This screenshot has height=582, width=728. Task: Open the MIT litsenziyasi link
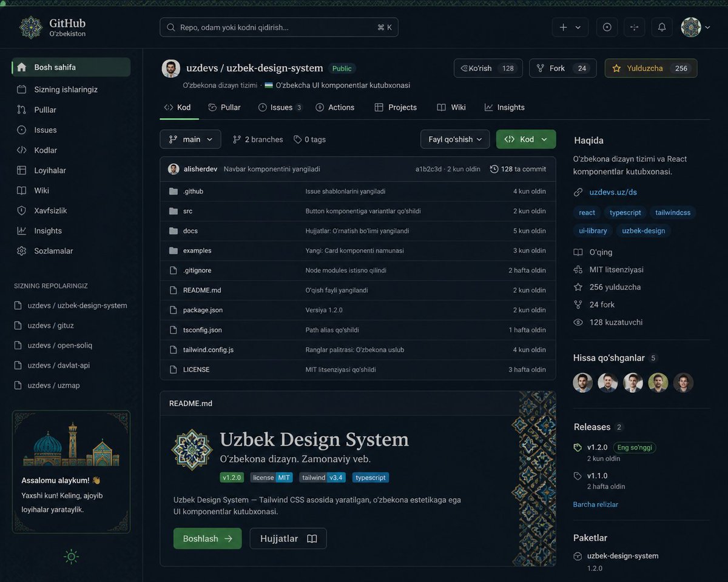tap(608, 270)
